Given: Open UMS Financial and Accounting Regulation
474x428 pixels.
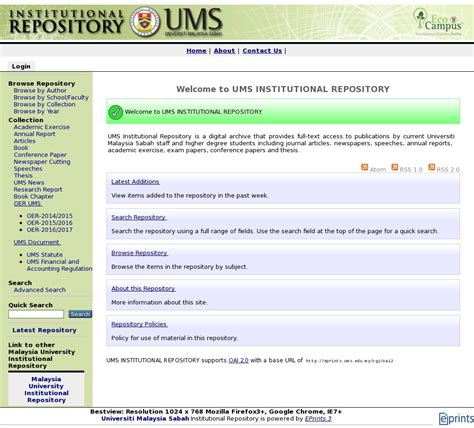Looking at the screenshot, I should tap(59, 265).
